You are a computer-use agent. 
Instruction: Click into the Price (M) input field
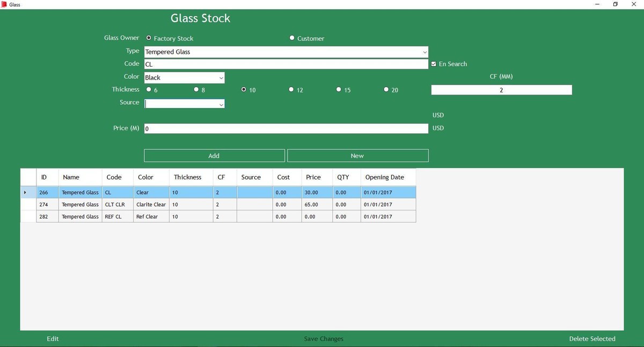[286, 129]
